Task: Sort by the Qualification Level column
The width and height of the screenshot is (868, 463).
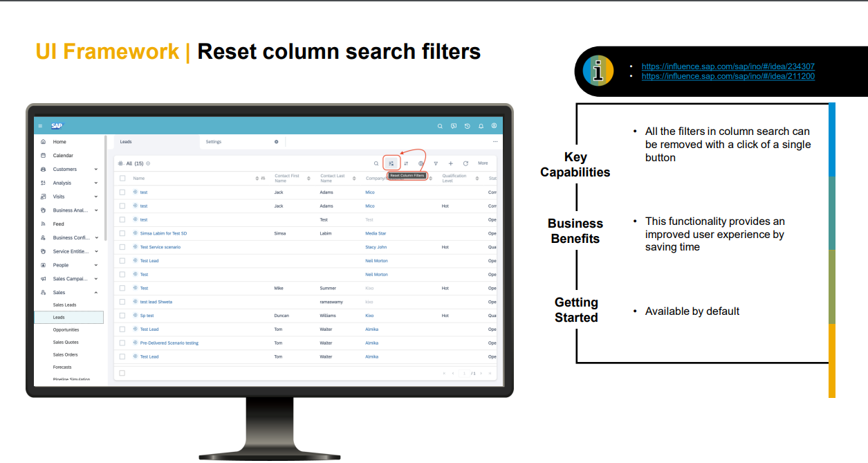Action: coord(477,179)
